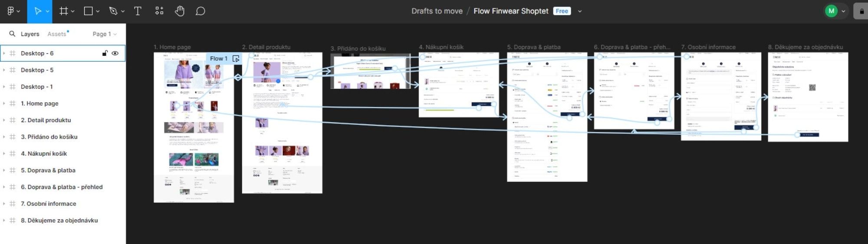Viewport: 868px width, 244px height.
Task: Open Pen tool options dropdown
Action: (123, 12)
